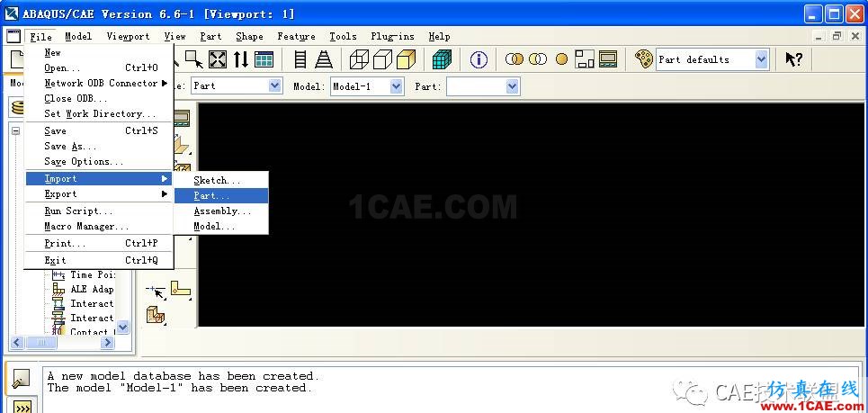The image size is (868, 413).
Task: Click the first overlapping circles display group icon
Action: pos(515,59)
